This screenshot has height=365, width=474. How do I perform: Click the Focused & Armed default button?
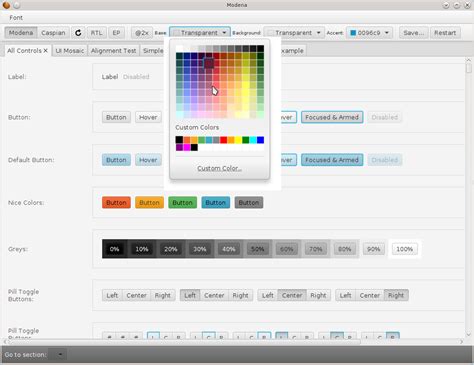point(332,160)
